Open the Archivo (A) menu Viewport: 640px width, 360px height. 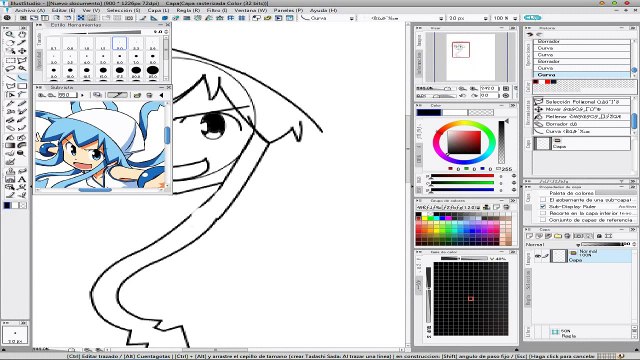pyautogui.click(x=30, y=10)
